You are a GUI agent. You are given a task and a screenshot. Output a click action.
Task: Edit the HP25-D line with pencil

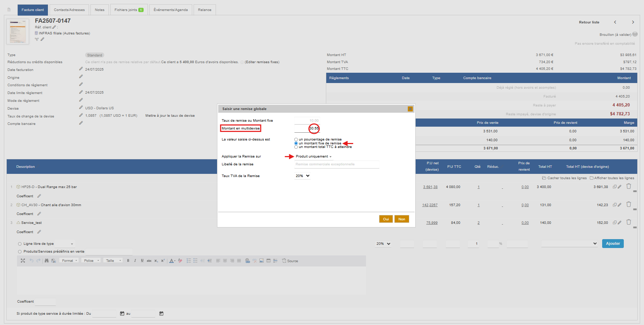[x=620, y=187]
